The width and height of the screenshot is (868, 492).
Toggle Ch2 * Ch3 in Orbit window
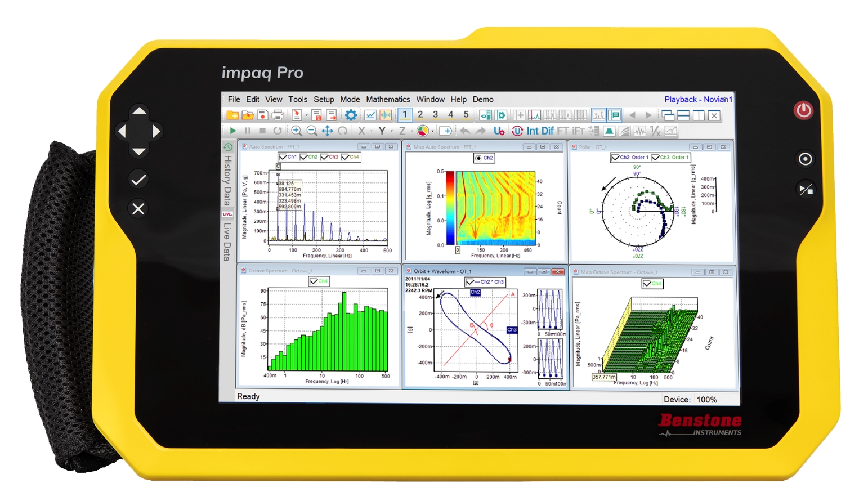click(470, 281)
